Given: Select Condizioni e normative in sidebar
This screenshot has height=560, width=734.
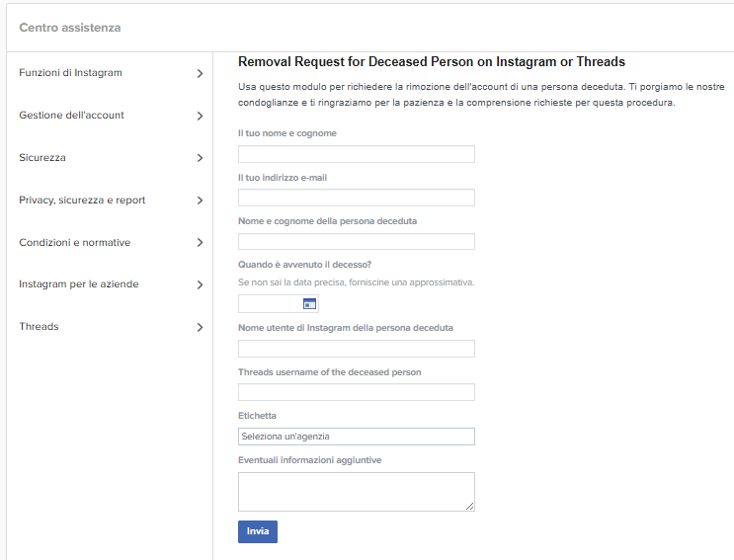Looking at the screenshot, I should coord(74,242).
